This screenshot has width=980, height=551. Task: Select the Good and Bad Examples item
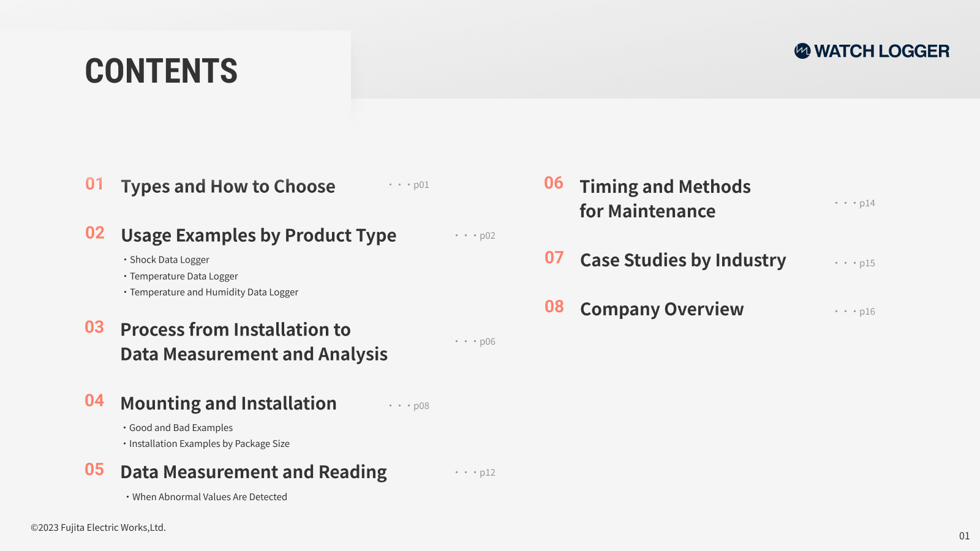click(181, 427)
